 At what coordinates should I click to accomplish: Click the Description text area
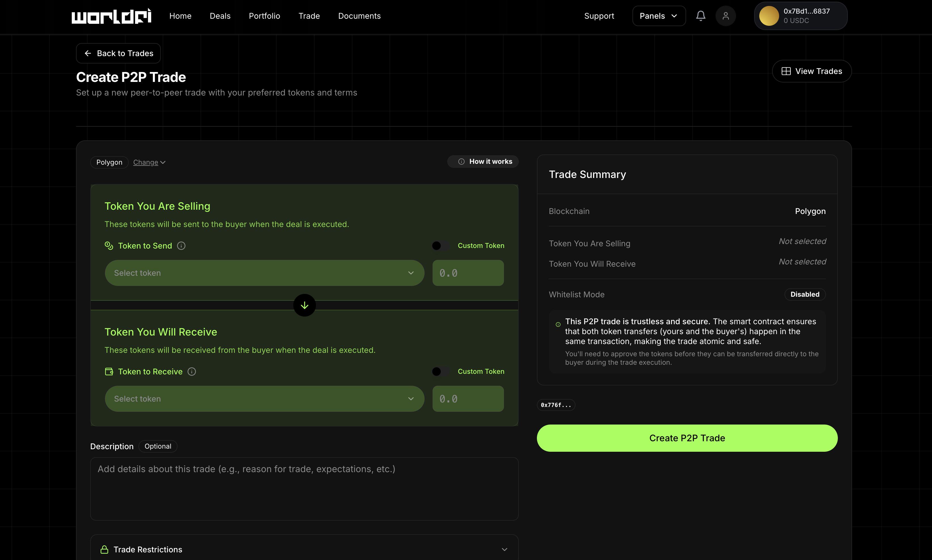click(304, 489)
